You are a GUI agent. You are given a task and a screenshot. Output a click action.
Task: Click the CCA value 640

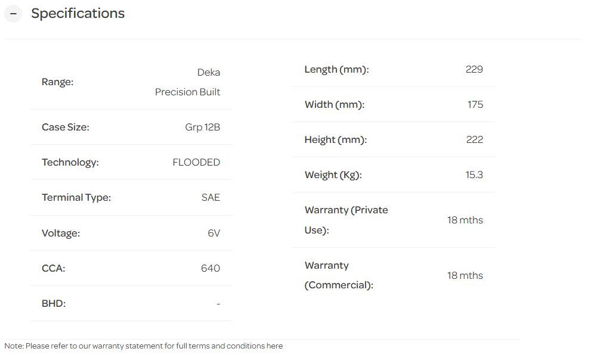coord(210,268)
